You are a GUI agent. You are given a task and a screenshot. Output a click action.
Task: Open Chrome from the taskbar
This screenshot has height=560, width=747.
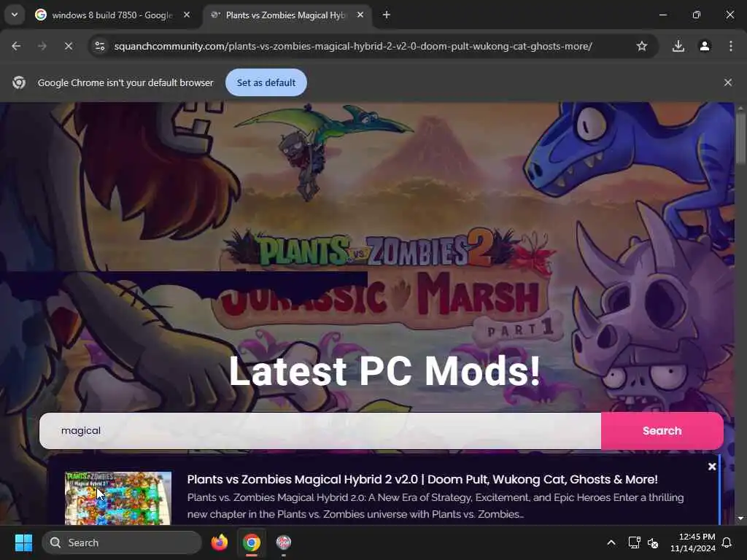click(252, 542)
